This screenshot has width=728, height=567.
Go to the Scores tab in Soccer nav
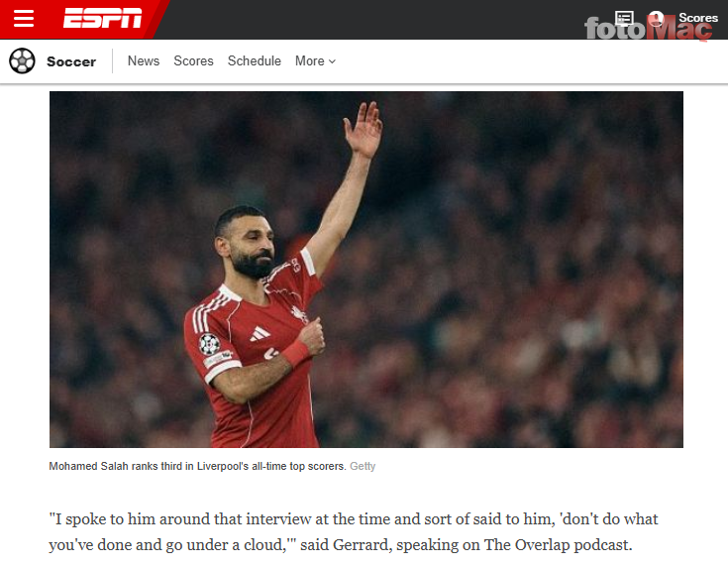(x=193, y=60)
